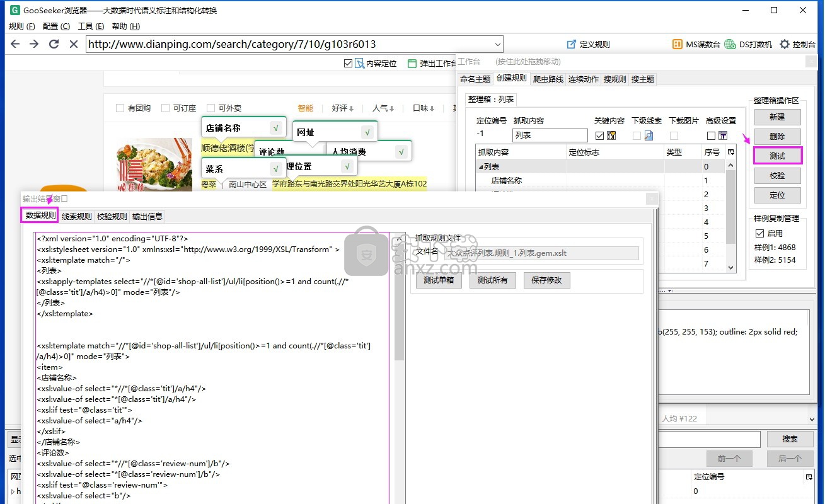Toggle the 下载图片 checkbox

674,135
